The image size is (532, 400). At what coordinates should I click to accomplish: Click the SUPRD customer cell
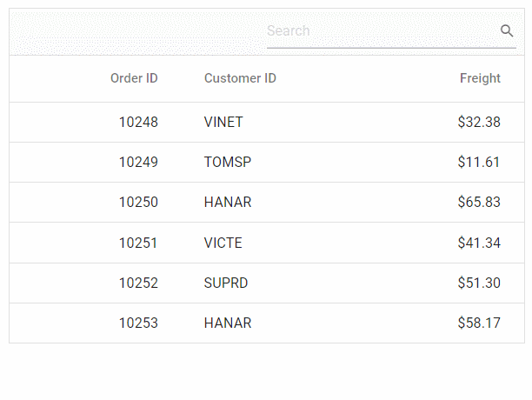point(228,283)
